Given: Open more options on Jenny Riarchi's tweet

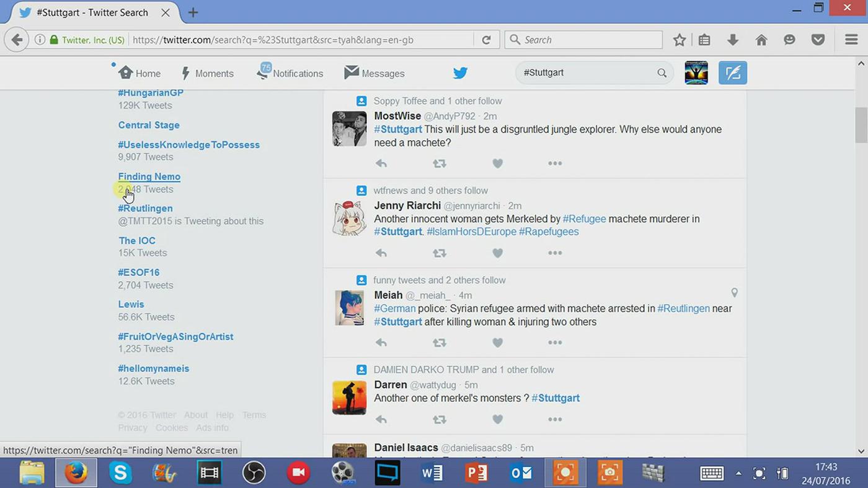Looking at the screenshot, I should point(555,253).
